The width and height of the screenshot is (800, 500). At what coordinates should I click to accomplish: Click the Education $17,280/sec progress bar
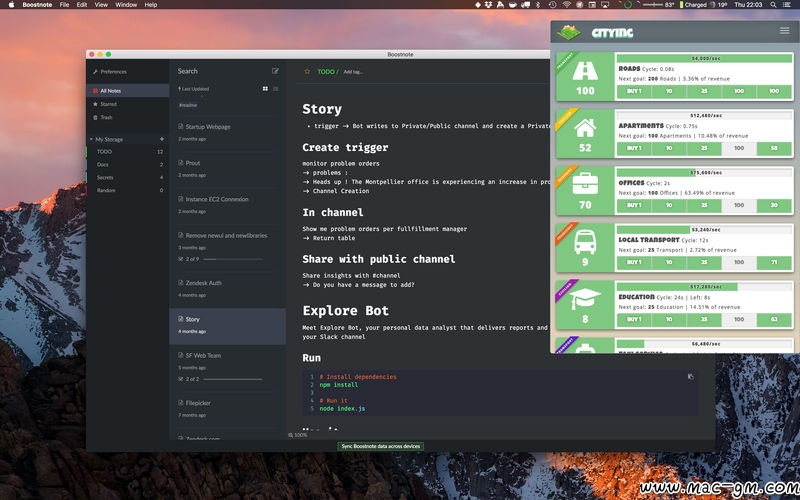(705, 287)
